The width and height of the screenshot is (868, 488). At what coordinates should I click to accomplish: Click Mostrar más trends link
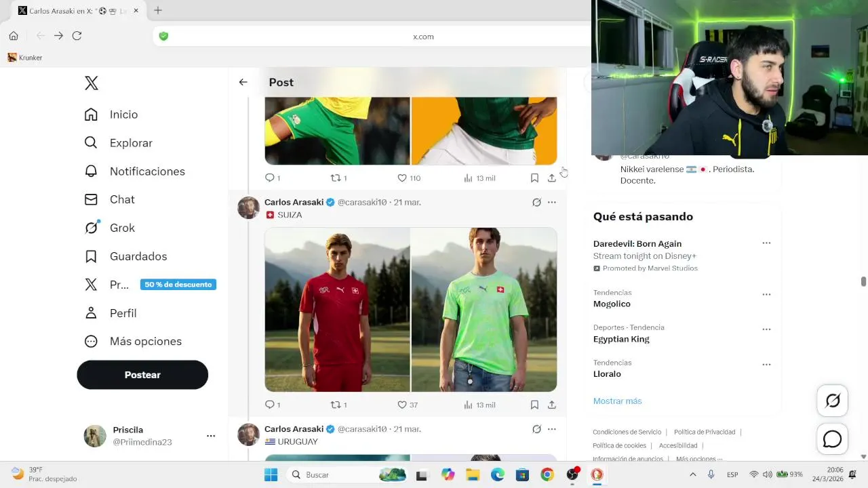617,401
